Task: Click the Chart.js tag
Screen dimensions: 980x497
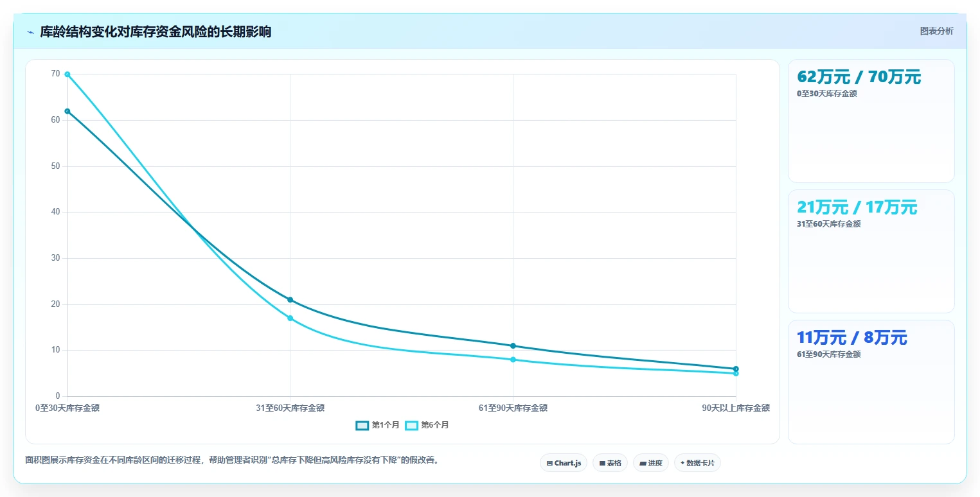Action: point(564,463)
